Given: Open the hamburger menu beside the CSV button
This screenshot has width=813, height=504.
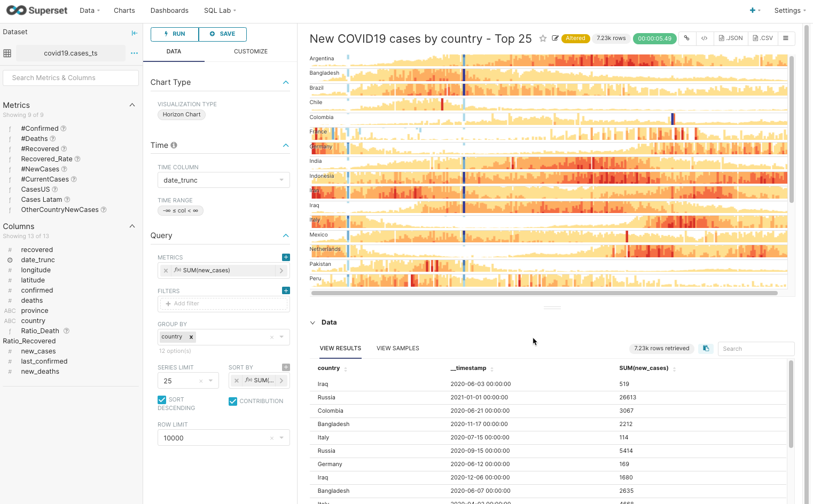Looking at the screenshot, I should click(786, 38).
